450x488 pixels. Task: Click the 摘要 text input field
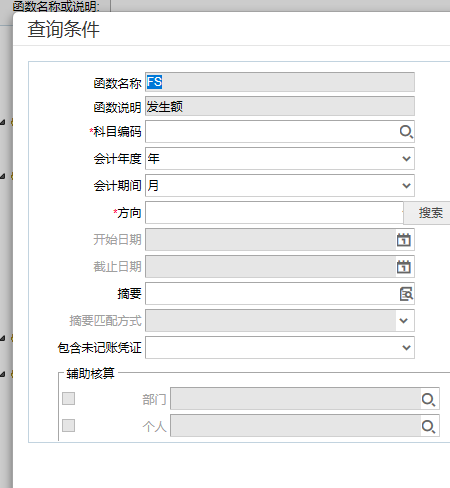(272, 294)
